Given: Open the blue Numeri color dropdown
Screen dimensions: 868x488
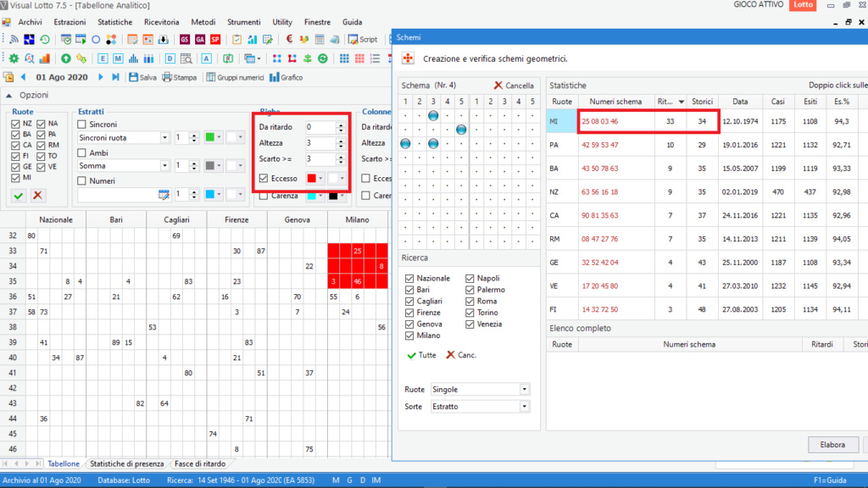Looking at the screenshot, I should 214,194.
